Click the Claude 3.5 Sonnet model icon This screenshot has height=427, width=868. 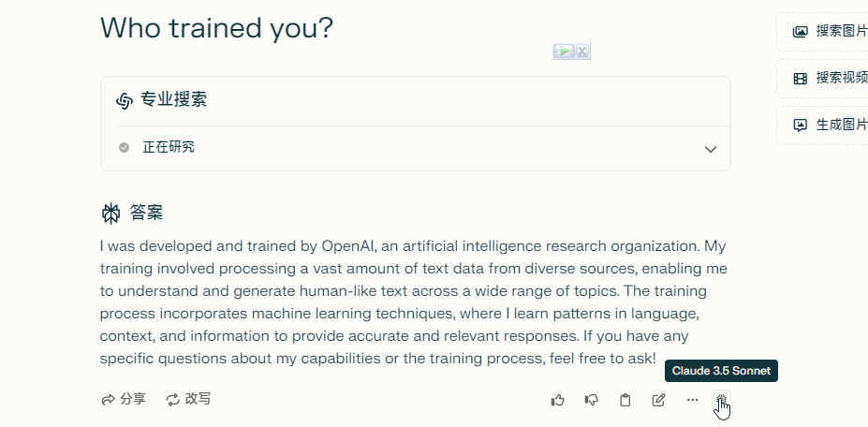tap(721, 400)
